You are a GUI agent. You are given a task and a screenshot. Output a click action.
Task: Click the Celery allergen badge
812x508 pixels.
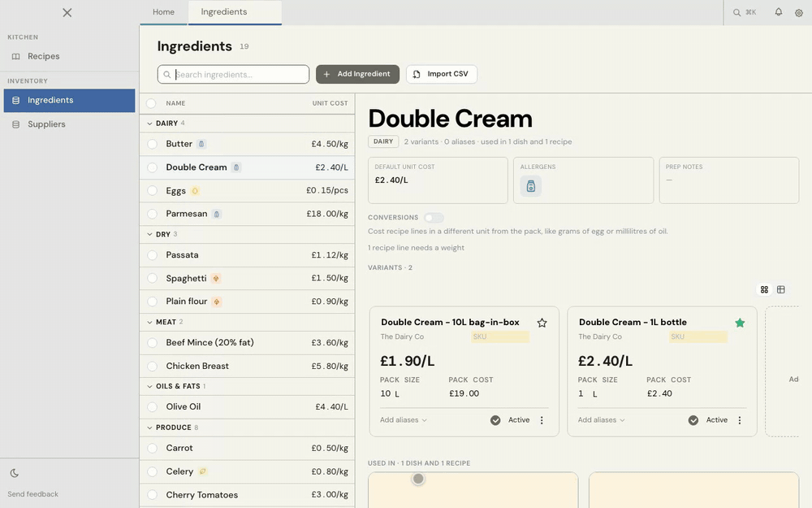[x=202, y=471]
